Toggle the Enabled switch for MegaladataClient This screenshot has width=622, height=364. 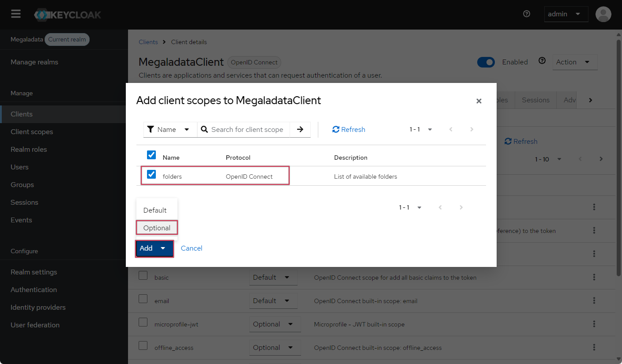[486, 62]
